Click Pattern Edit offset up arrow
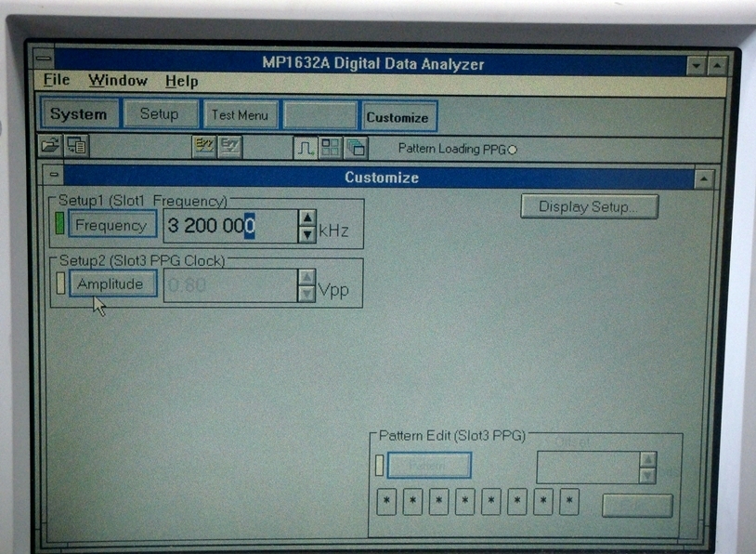Screen dimensions: 756x554 pos(647,459)
